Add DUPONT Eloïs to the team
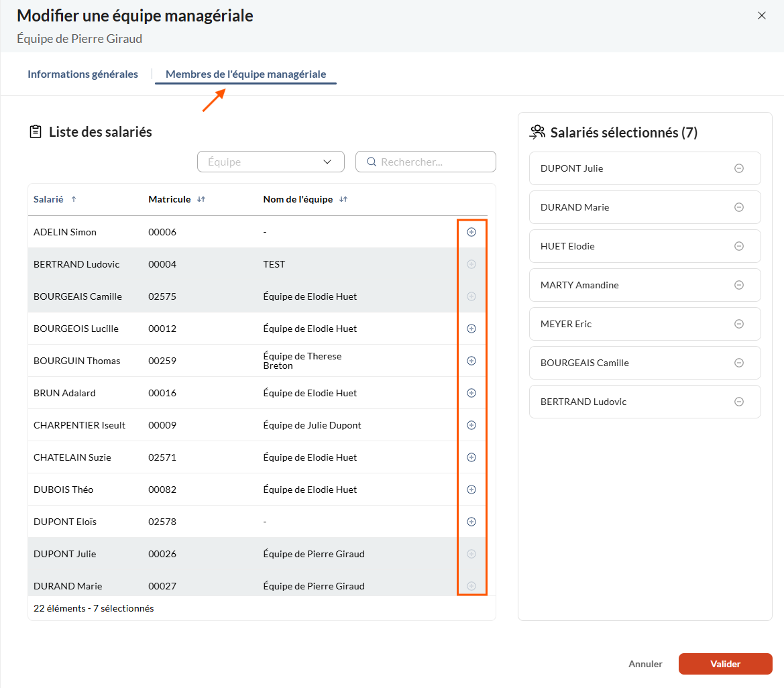784x688 pixels. pos(471,522)
